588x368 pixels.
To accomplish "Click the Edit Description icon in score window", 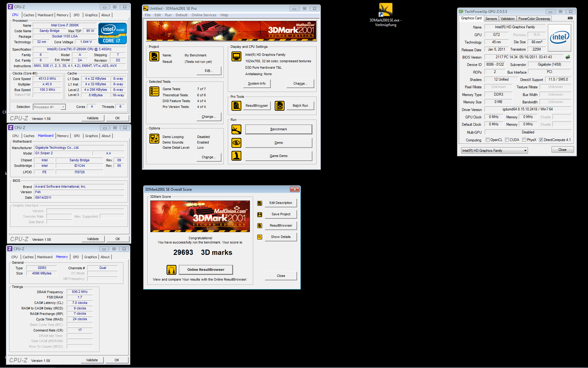I will pyautogui.click(x=260, y=203).
